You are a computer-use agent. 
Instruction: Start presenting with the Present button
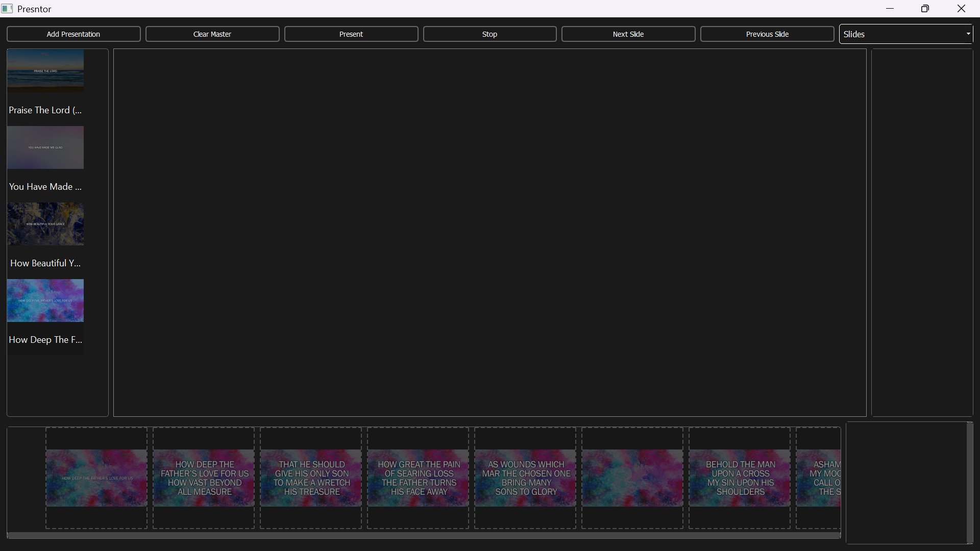[x=351, y=34]
